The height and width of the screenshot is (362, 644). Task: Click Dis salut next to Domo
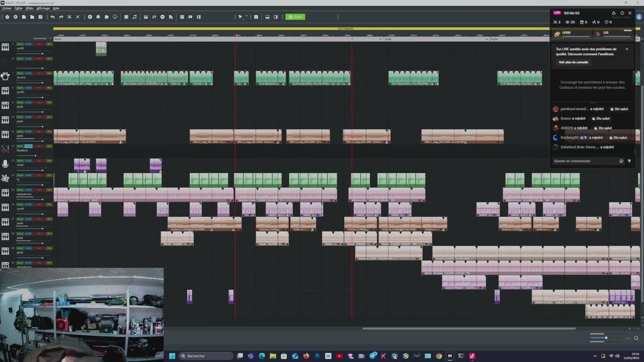[x=601, y=118]
